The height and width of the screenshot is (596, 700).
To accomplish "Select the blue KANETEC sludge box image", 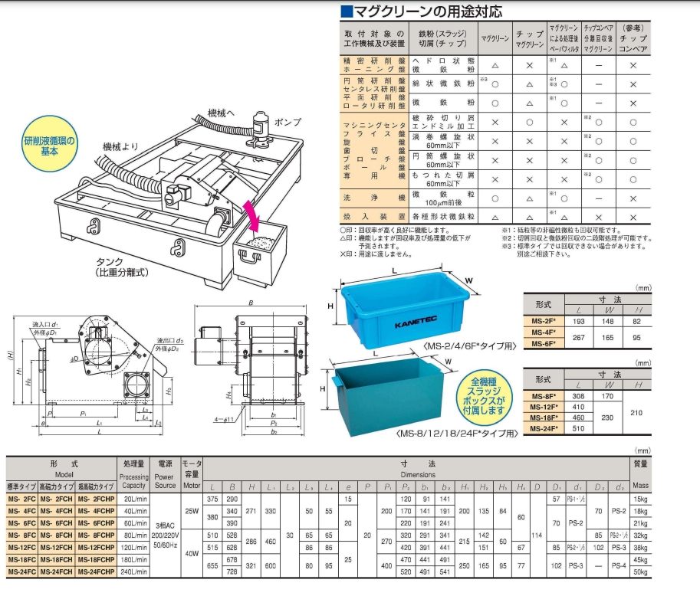I will point(404,311).
